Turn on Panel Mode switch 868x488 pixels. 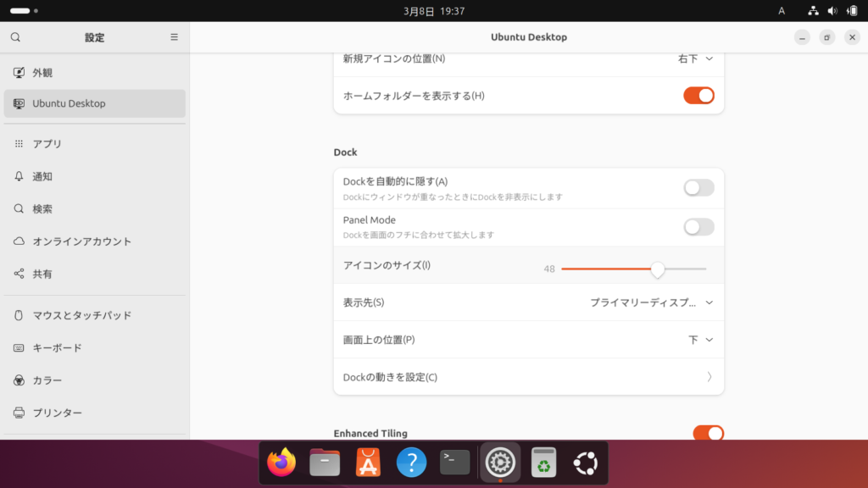(x=698, y=227)
